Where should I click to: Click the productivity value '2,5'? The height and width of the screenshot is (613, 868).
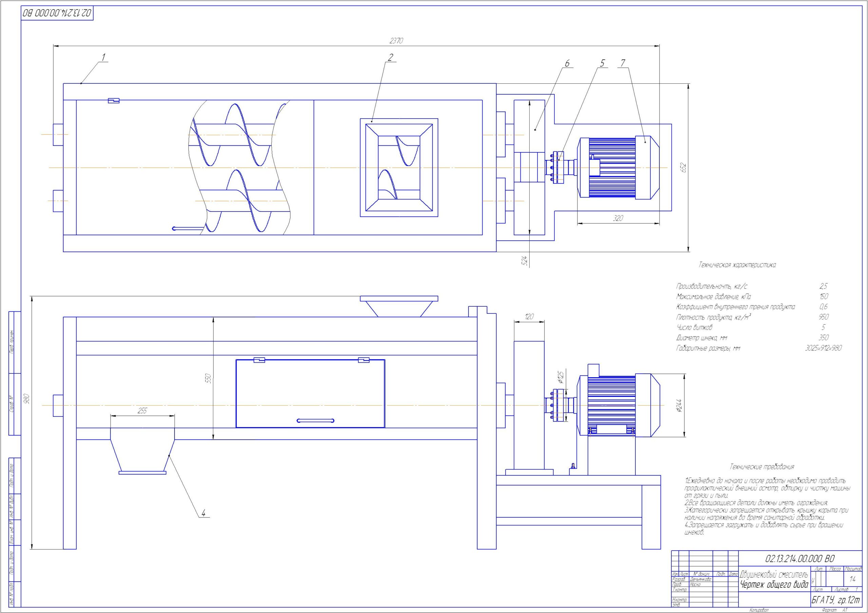pyautogui.click(x=823, y=286)
